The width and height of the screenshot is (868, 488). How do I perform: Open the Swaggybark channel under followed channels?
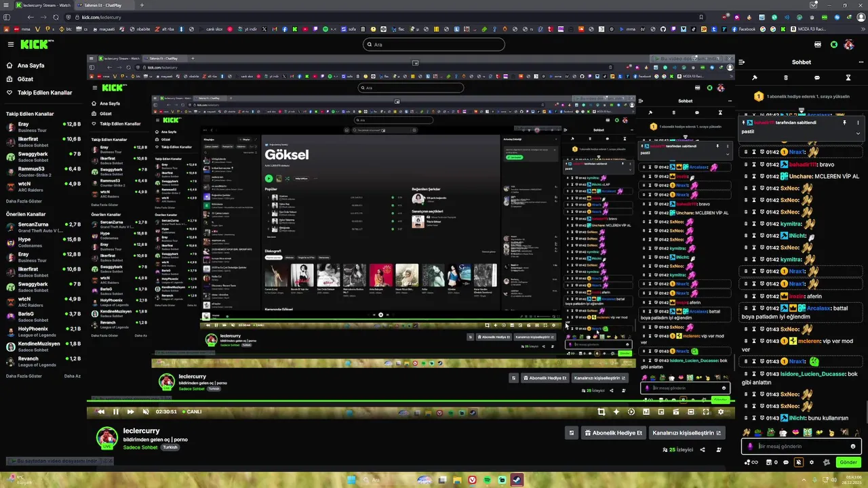tap(43, 157)
